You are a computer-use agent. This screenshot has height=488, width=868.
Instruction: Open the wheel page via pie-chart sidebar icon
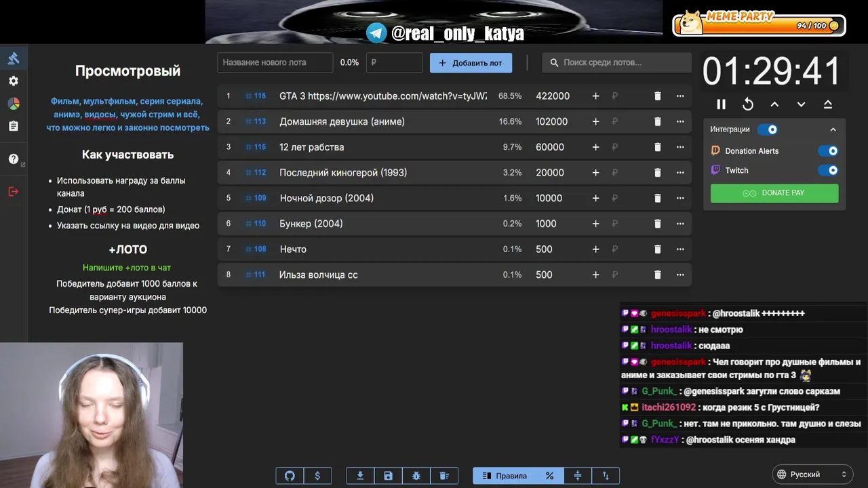click(14, 104)
